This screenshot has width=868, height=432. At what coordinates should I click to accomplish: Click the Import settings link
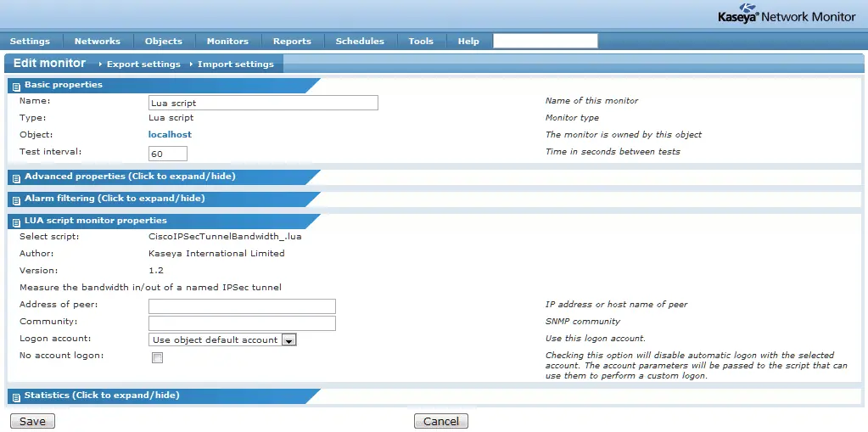click(x=236, y=65)
